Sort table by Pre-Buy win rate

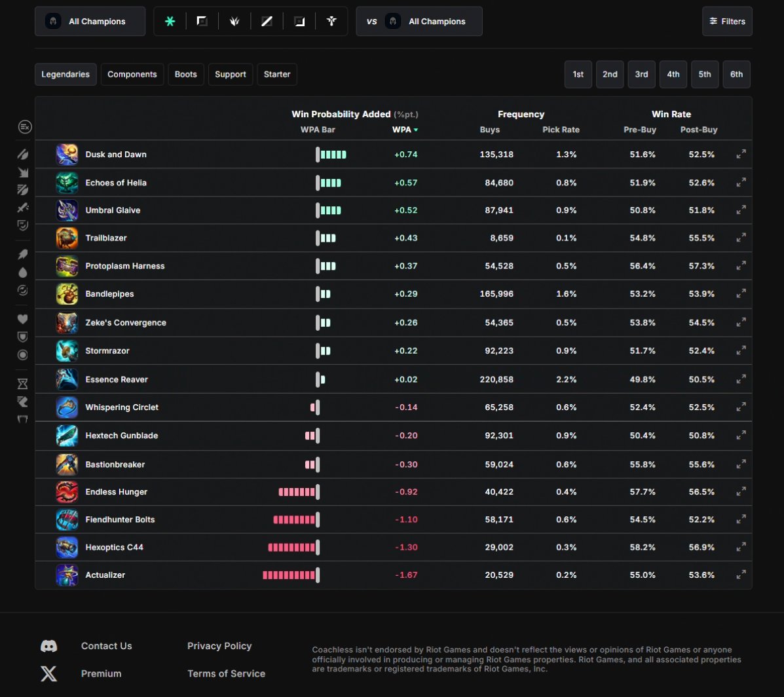click(640, 130)
